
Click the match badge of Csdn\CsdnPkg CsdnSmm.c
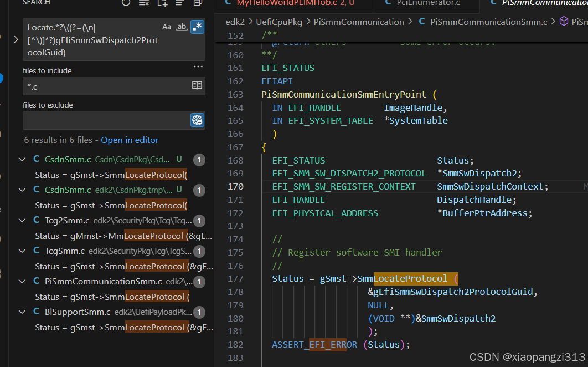pyautogui.click(x=199, y=160)
